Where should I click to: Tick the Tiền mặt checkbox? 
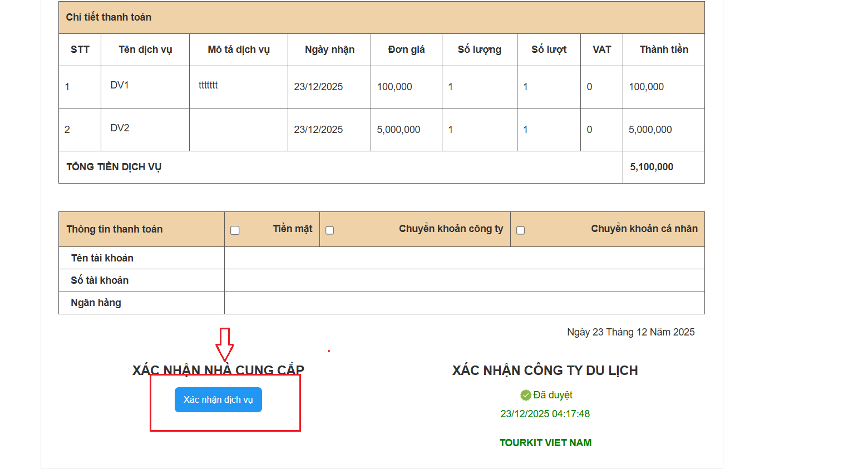235,230
